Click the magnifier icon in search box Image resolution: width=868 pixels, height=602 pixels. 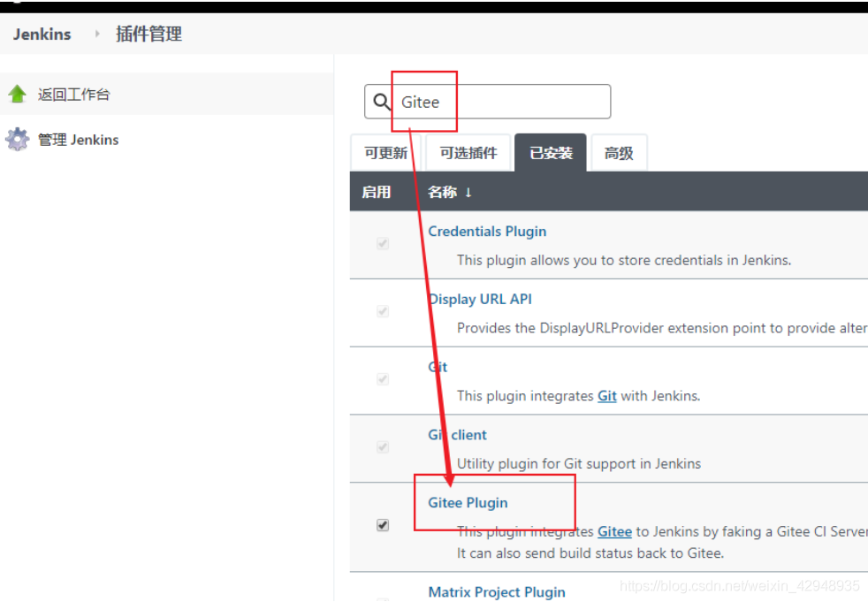pos(382,102)
